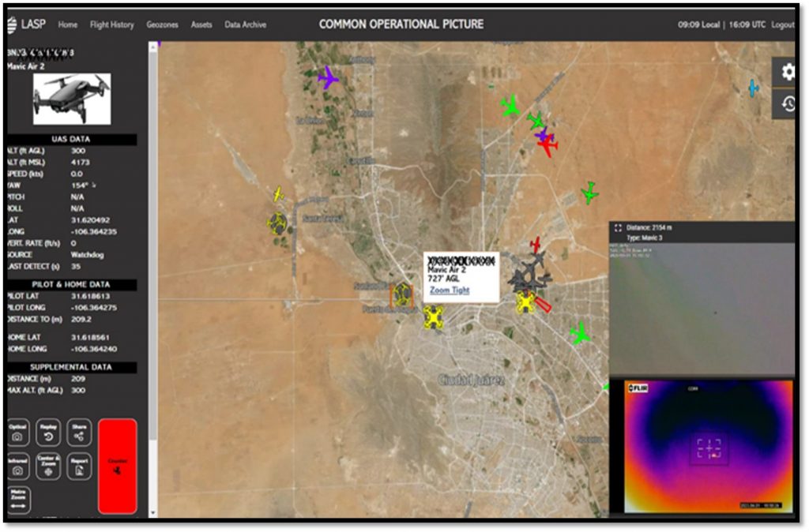Generate a Report for this drone

(x=79, y=466)
